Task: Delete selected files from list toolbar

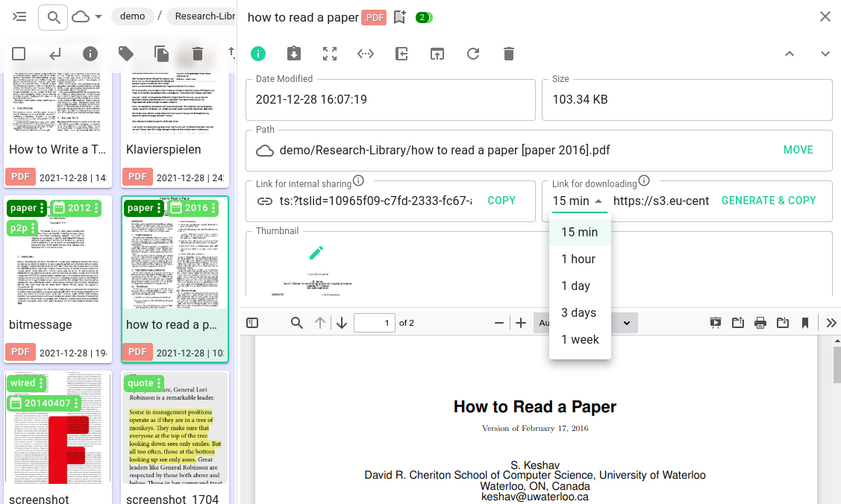Action: pyautogui.click(x=197, y=54)
